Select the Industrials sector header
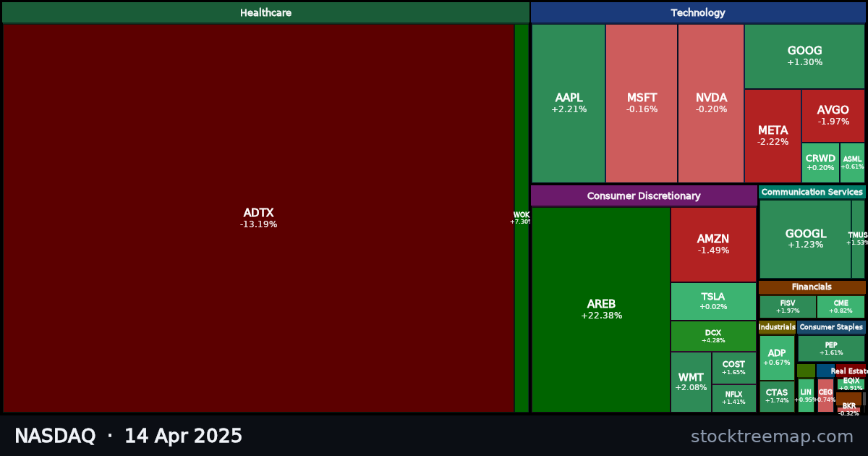Image resolution: width=868 pixels, height=456 pixels. pos(777,327)
